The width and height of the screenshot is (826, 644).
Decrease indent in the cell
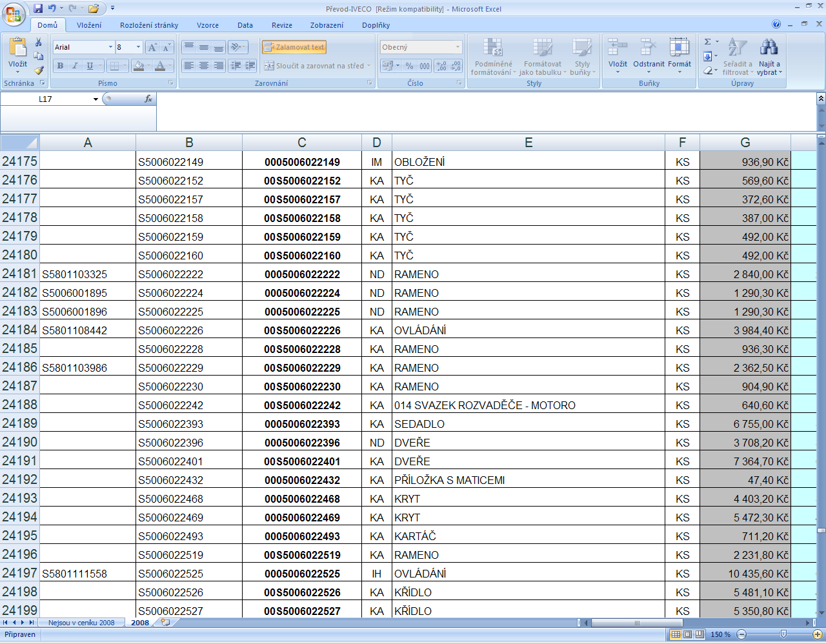(x=236, y=66)
